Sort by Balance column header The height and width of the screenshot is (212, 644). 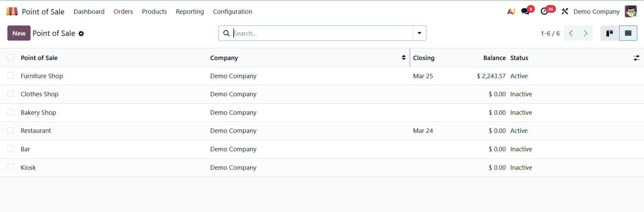point(494,58)
